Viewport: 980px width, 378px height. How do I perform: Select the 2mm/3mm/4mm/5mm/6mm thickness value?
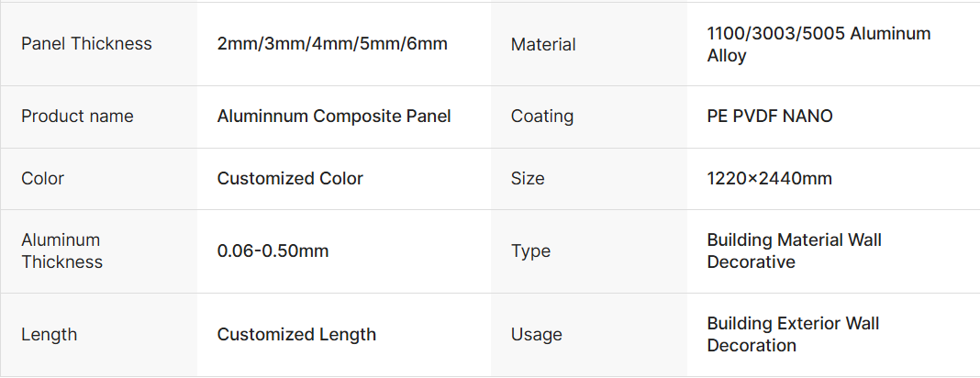(x=332, y=44)
